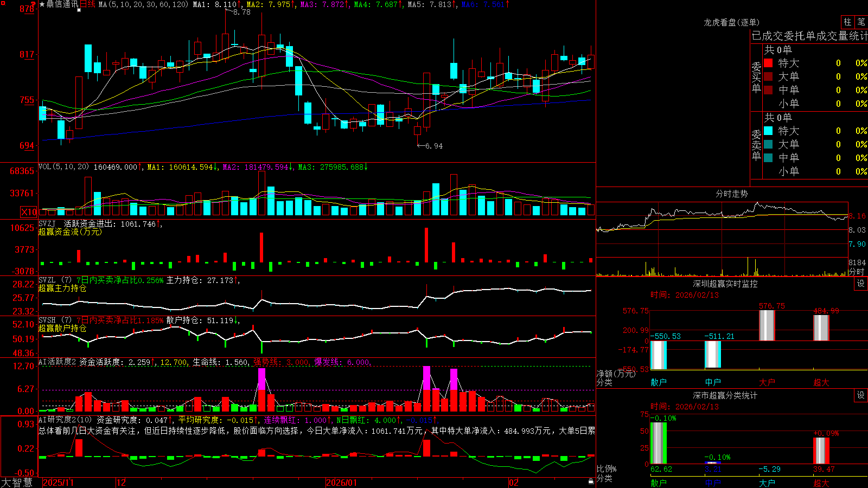The height and width of the screenshot is (488, 868).
Task: Click the 龙虎看盘(逐单) panel title
Action: [731, 22]
